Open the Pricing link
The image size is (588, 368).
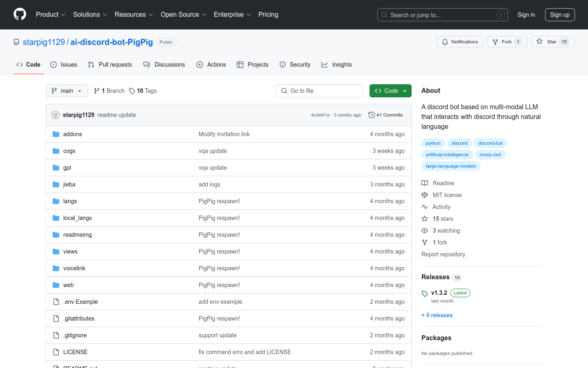268,14
